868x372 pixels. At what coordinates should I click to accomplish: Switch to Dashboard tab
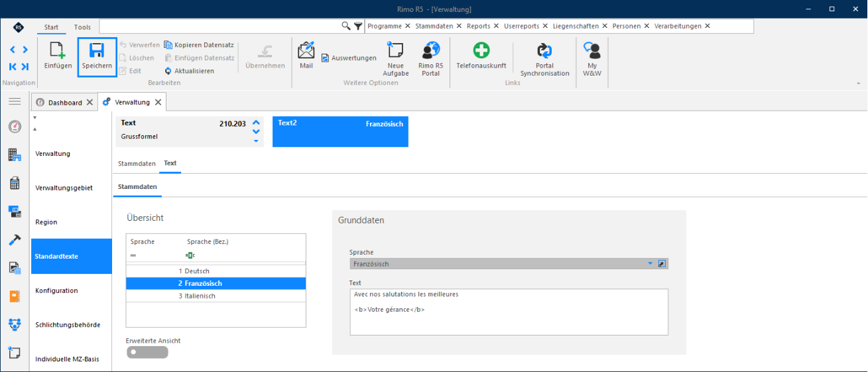(65, 102)
